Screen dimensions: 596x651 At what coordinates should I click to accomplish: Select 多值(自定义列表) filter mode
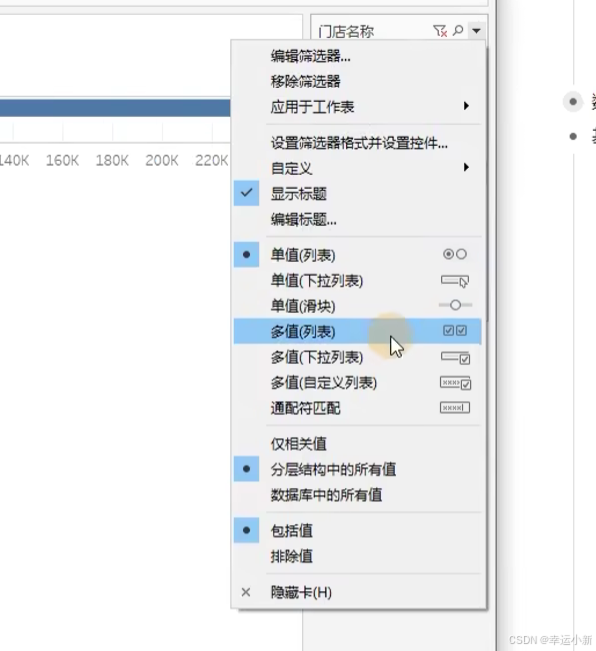point(357,382)
